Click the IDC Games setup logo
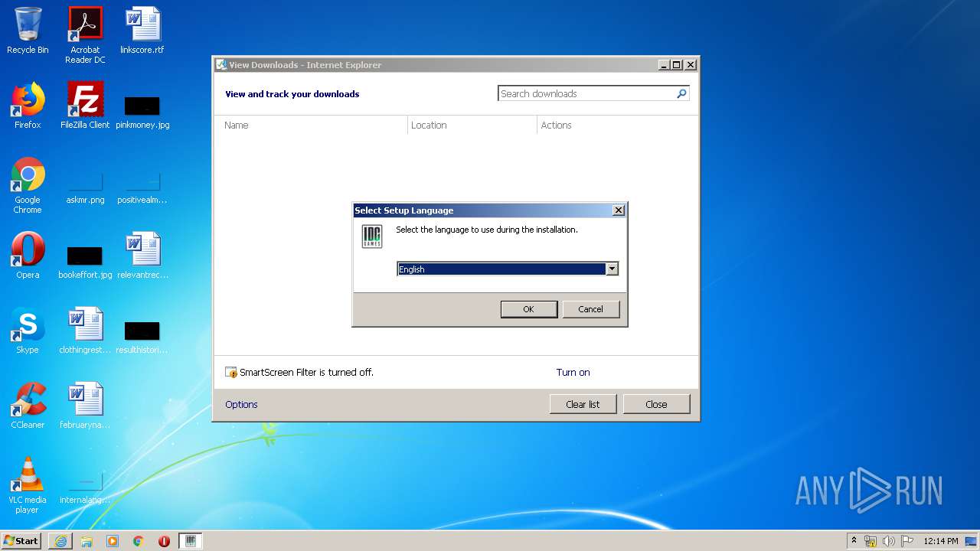Viewport: 980px width, 551px height. point(372,236)
